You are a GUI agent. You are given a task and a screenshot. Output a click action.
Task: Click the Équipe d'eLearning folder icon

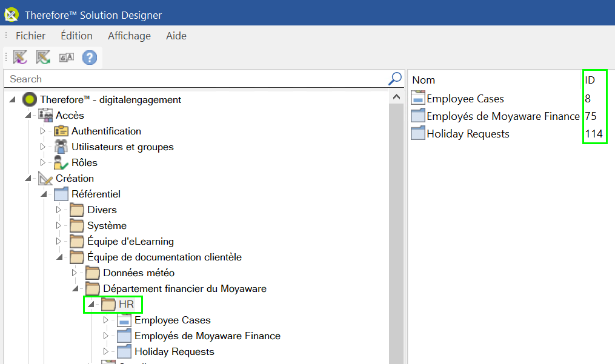(x=77, y=241)
